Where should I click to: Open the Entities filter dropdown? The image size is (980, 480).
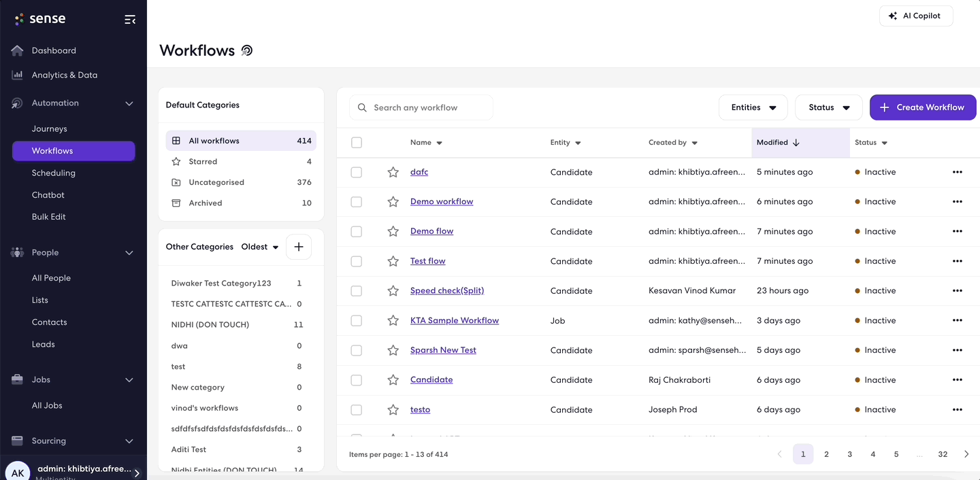click(753, 107)
